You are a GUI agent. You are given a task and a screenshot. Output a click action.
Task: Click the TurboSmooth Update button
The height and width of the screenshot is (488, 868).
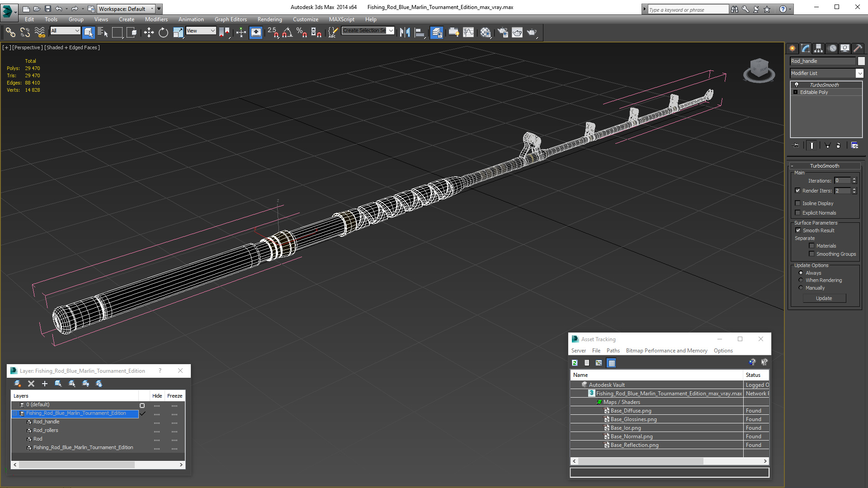point(824,298)
